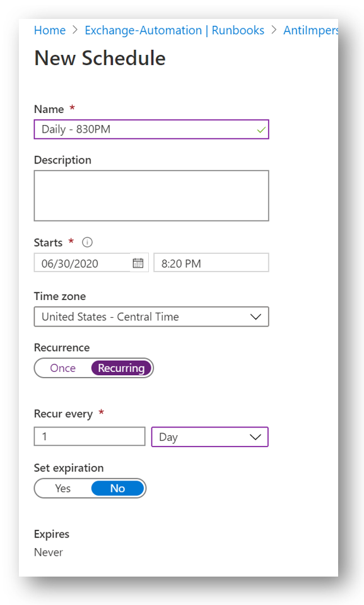Click the Name input field
This screenshot has height=605, width=364.
(151, 129)
